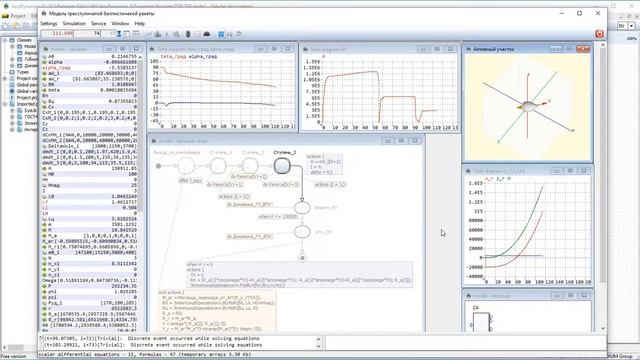The width and height of the screenshot is (640, 360).
Task: Open EN language dropdown in background window
Action: pyautogui.click(x=631, y=26)
